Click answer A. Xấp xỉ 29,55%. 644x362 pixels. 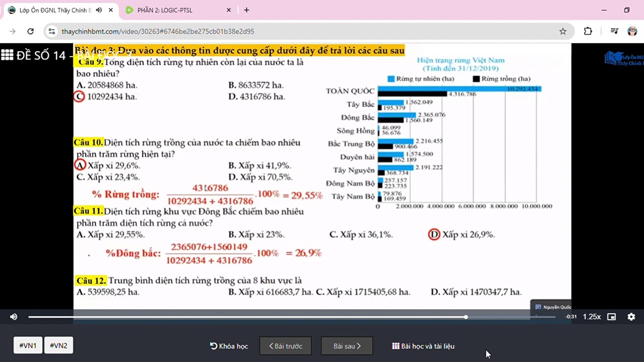[111, 235]
